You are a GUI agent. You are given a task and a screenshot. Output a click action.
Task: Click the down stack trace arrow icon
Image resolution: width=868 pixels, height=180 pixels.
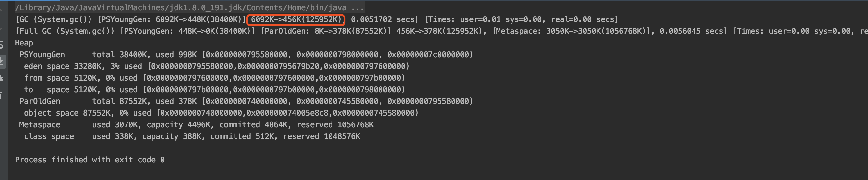pos(1,29)
